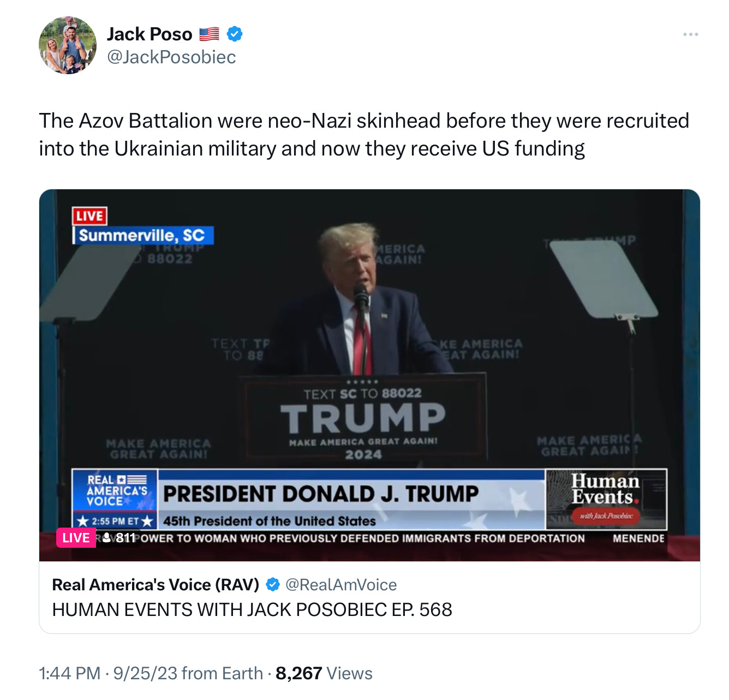Open the @JackPosobiec handle
Image resolution: width=729 pixels, height=700 pixels.
click(171, 57)
